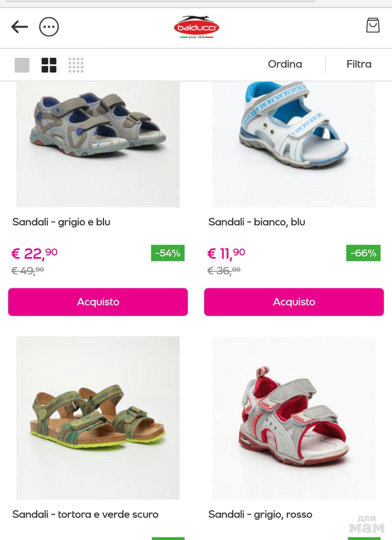Open the grey and red sandal photo
392x540 pixels.
[x=294, y=417]
